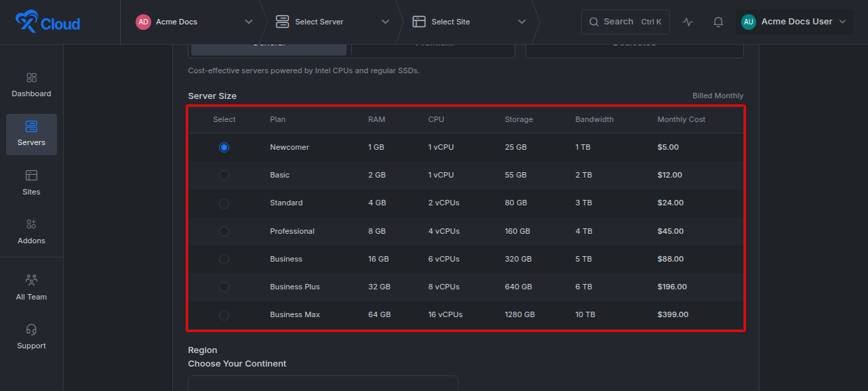Click the 6 vCPUs value

443,259
